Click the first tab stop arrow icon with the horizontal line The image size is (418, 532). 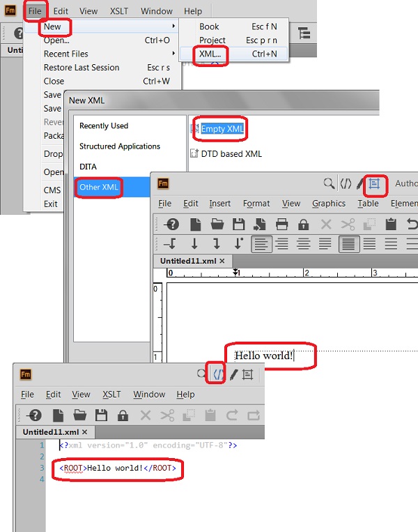pos(170,243)
